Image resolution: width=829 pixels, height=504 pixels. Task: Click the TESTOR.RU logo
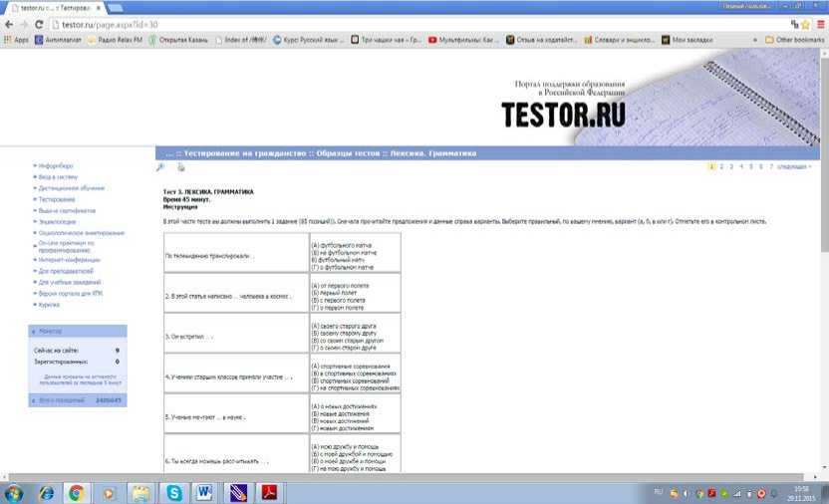563,115
